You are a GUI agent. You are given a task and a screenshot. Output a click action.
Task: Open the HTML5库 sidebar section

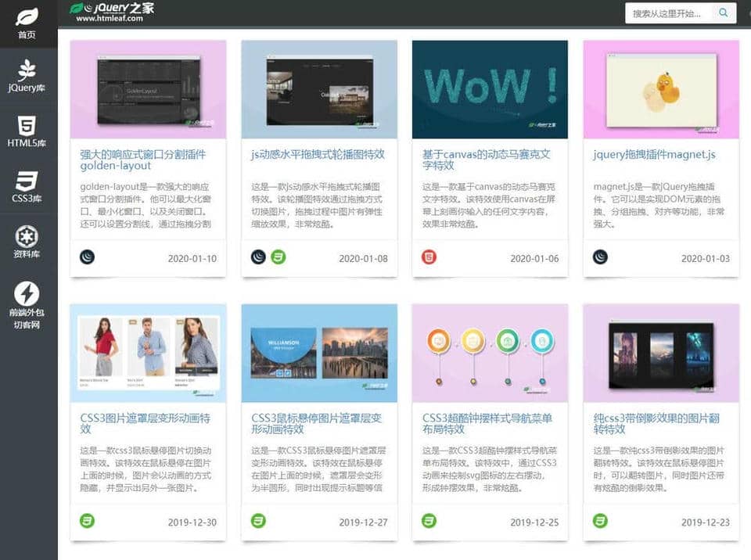27,131
